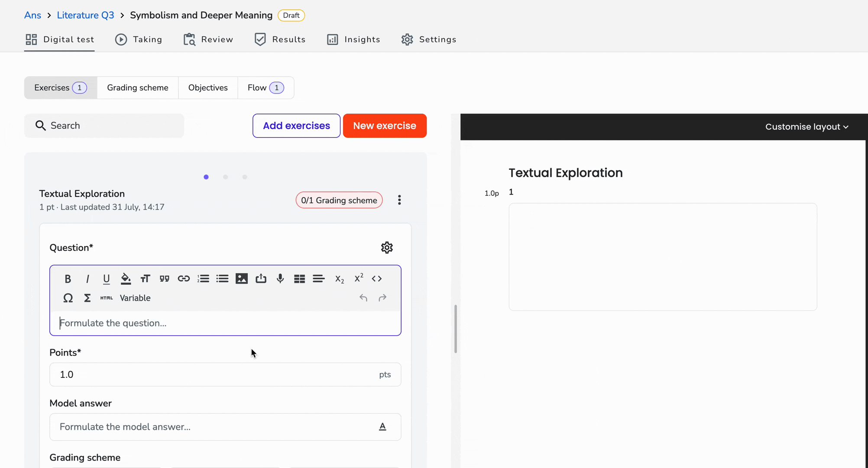Insert a hyperlink in the question
Image resolution: width=868 pixels, height=468 pixels.
(184, 279)
